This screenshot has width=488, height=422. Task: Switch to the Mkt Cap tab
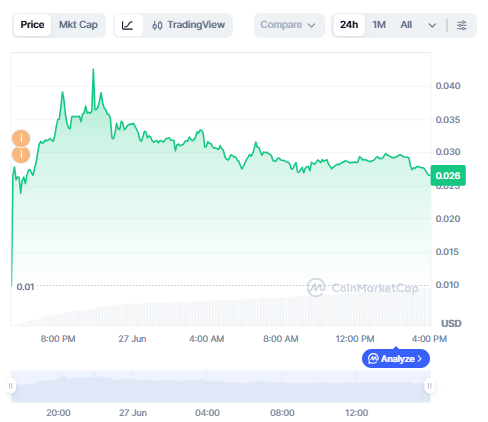coord(78,25)
